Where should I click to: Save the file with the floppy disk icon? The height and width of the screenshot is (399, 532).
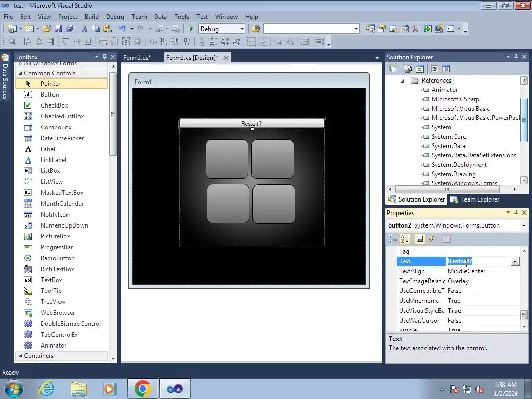[x=58, y=29]
